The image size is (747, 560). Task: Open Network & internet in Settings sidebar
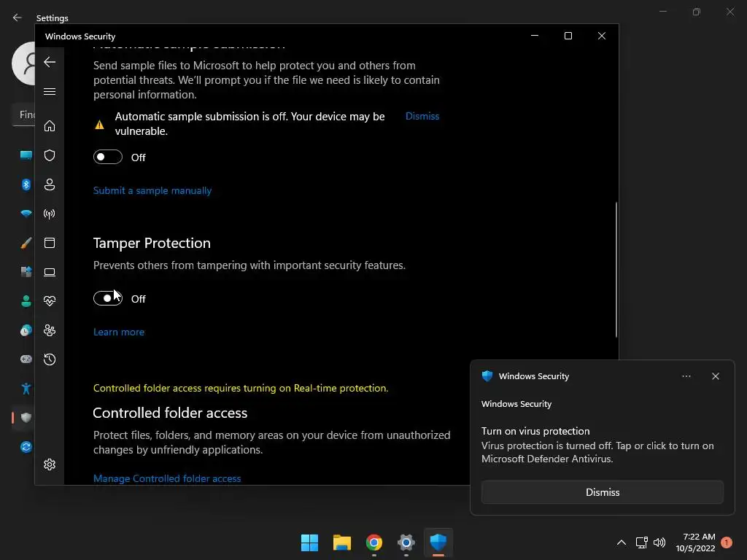pyautogui.click(x=26, y=214)
